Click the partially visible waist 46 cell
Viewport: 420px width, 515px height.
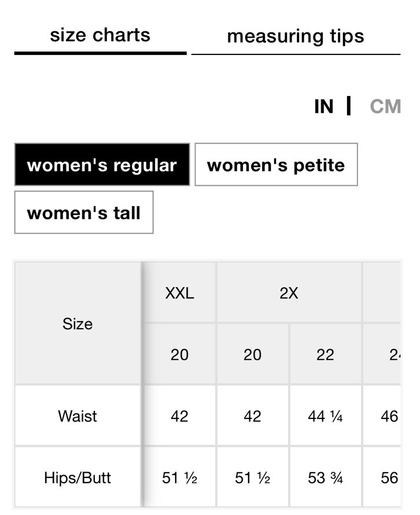(382, 416)
